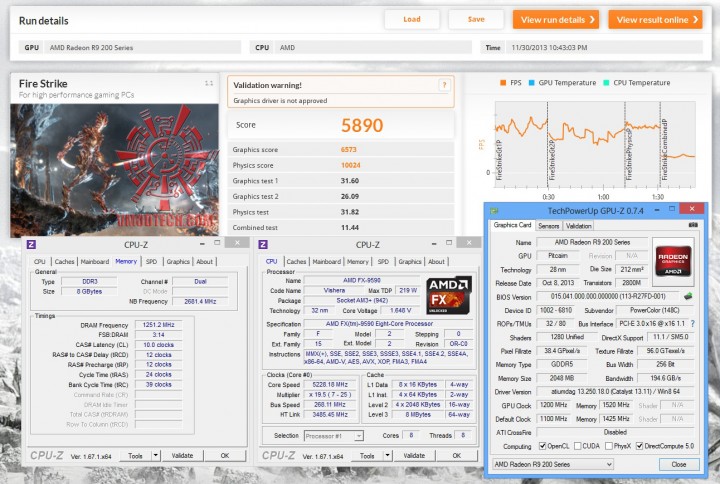Open Mainboard tab in right CPU-Z CPU window

tap(326, 261)
